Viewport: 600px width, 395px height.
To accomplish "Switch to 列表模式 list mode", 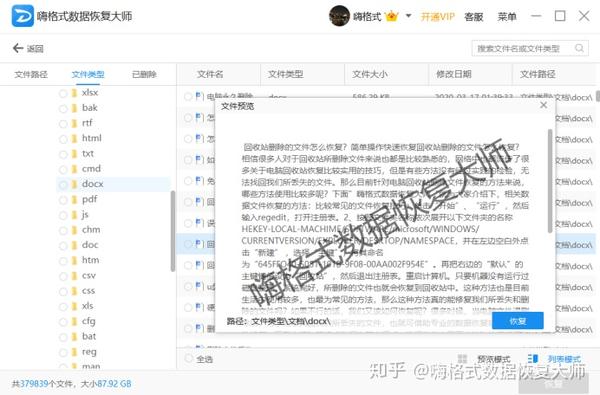I will coord(564,359).
